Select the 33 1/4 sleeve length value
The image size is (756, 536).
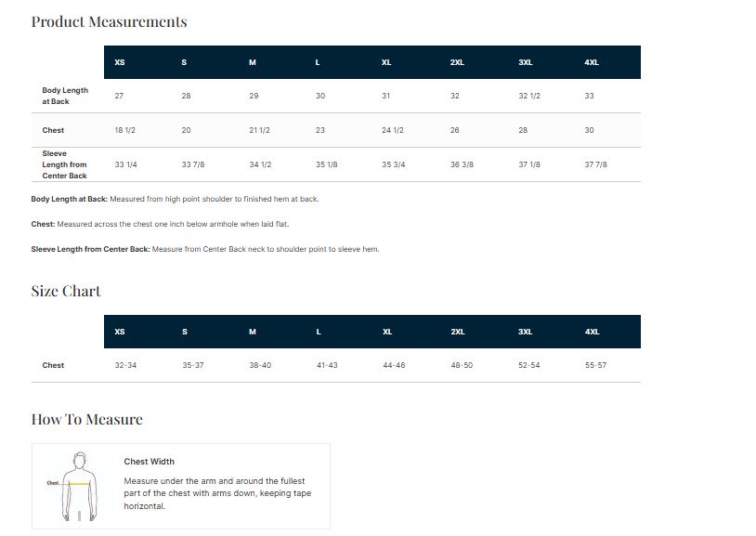(126, 164)
